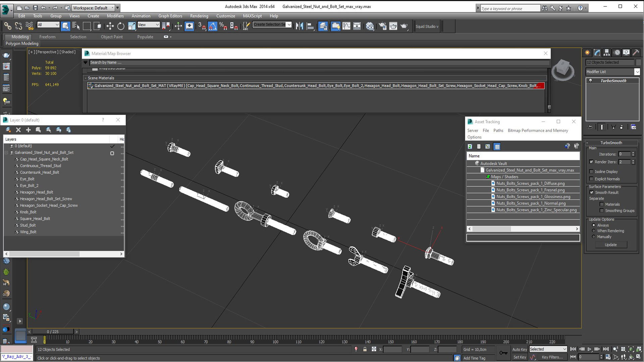Click the time slider 0 / 225 handle
The width and height of the screenshot is (644, 362).
[x=53, y=331]
